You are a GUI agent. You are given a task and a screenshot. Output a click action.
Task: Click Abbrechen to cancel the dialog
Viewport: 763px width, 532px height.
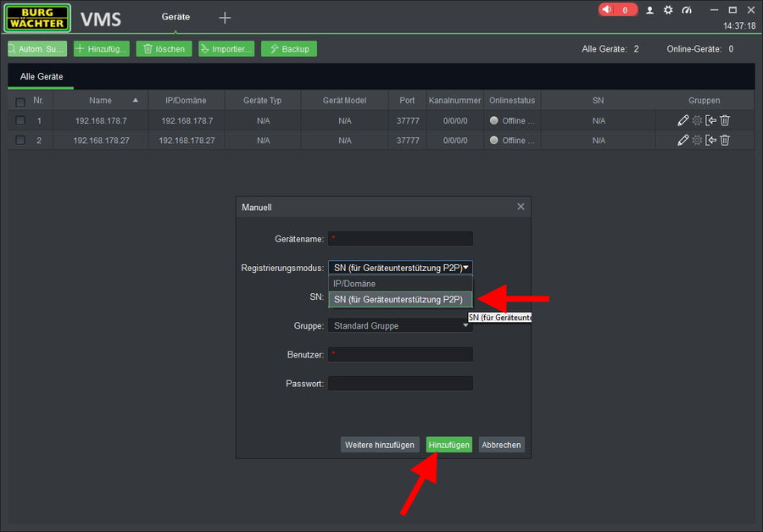click(501, 445)
